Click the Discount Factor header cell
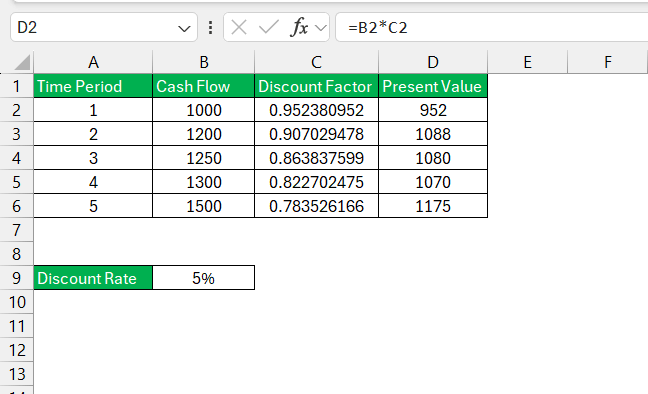 (x=316, y=86)
